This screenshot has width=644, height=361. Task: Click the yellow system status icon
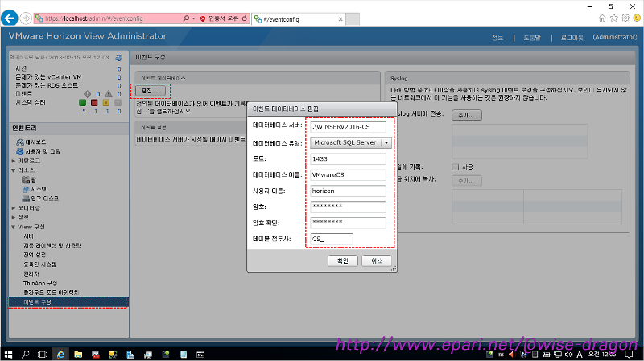106,103
